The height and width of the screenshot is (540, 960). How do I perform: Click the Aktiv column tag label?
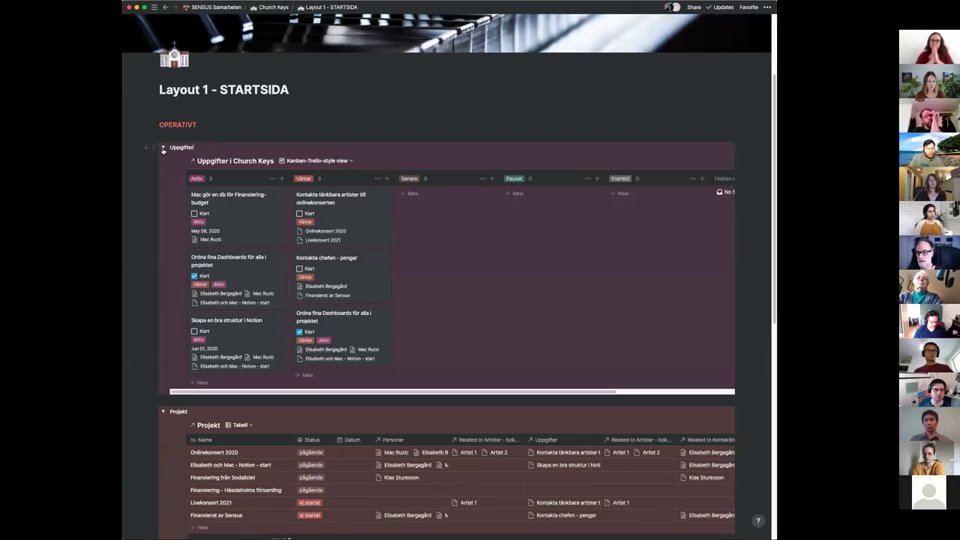point(197,179)
